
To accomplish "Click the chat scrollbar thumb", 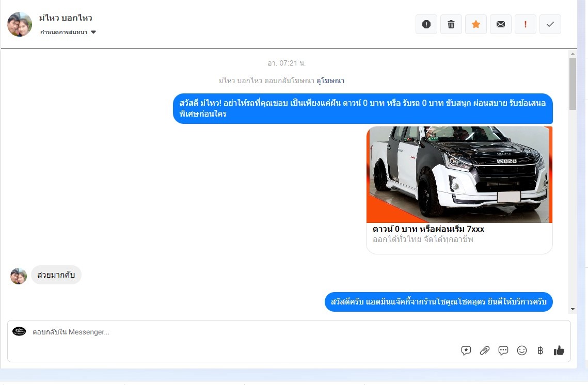I will pos(573,84).
